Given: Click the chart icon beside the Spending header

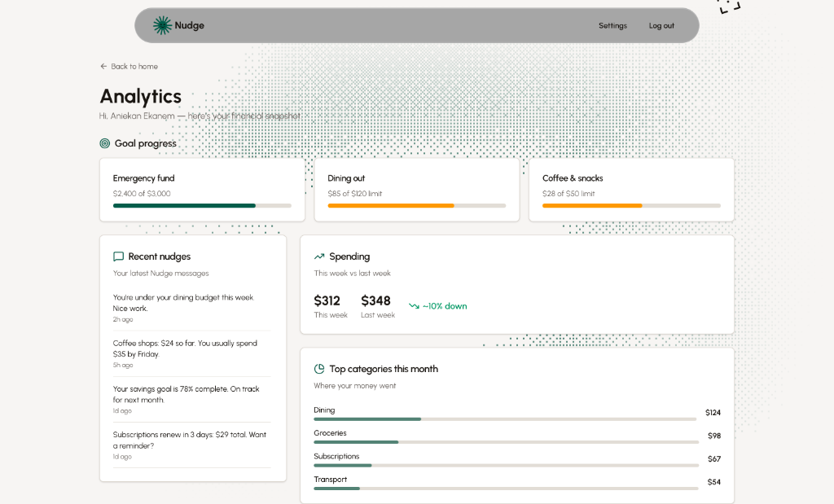Looking at the screenshot, I should pyautogui.click(x=318, y=256).
